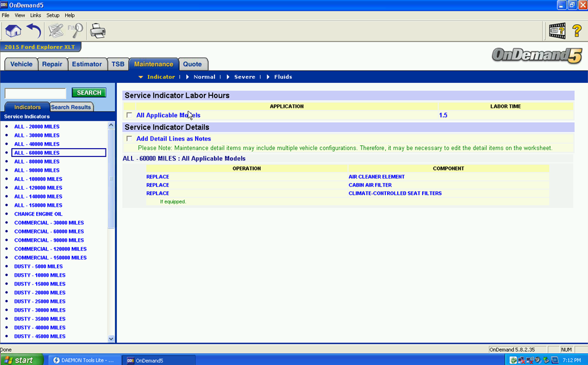Image resolution: width=588 pixels, height=365 pixels.
Task: Expand the Indicator submenu arrow
Action: click(x=140, y=77)
